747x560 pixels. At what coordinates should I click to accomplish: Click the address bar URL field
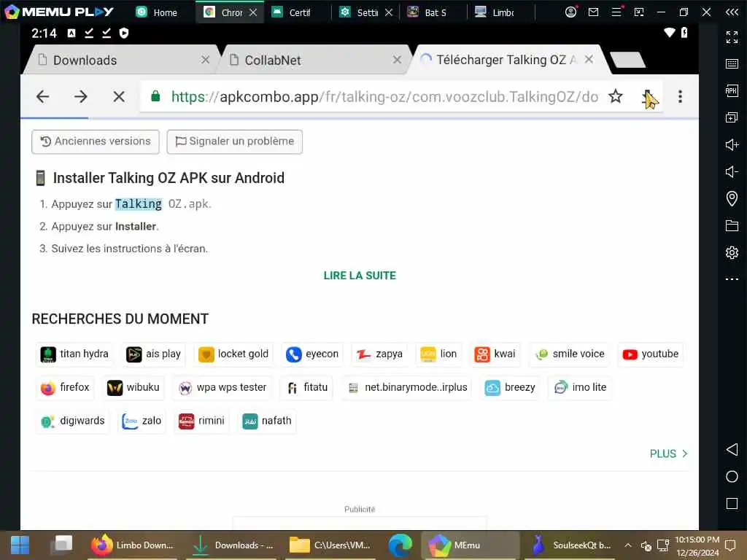384,97
